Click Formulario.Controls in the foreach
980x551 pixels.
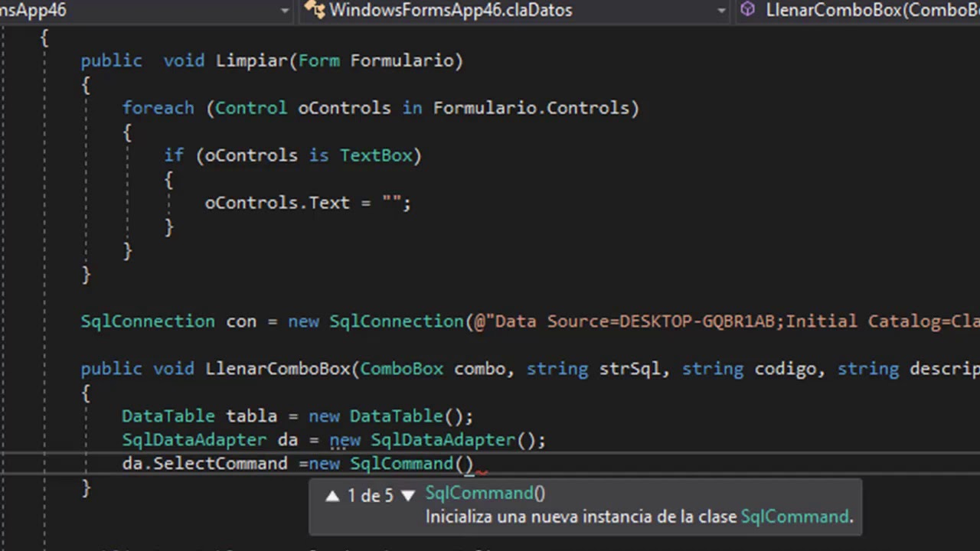tap(531, 108)
